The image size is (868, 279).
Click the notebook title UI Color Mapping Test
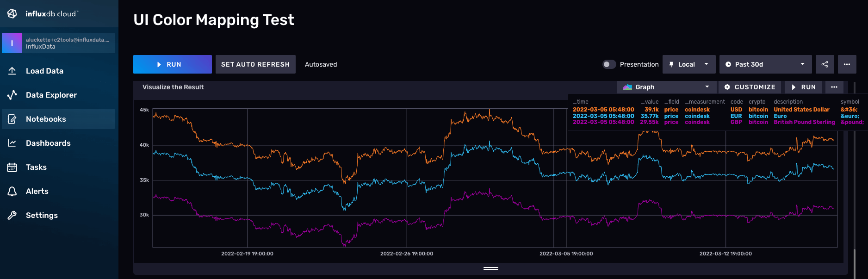point(214,20)
